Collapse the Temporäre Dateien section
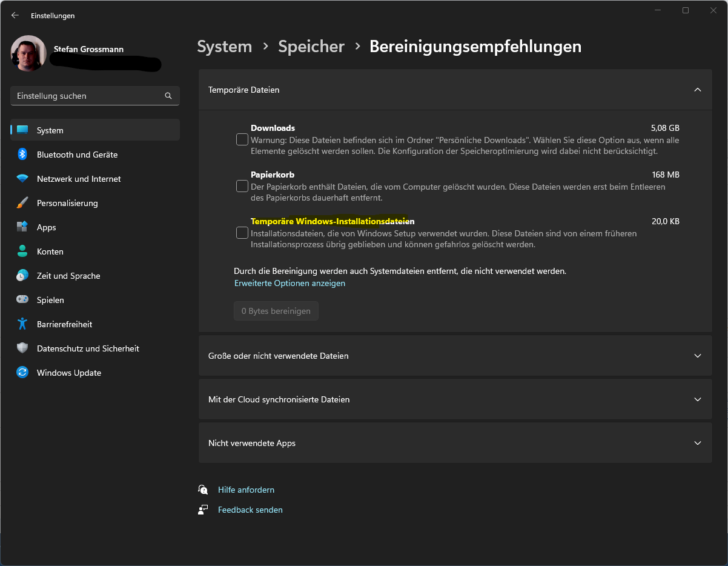 click(x=455, y=90)
